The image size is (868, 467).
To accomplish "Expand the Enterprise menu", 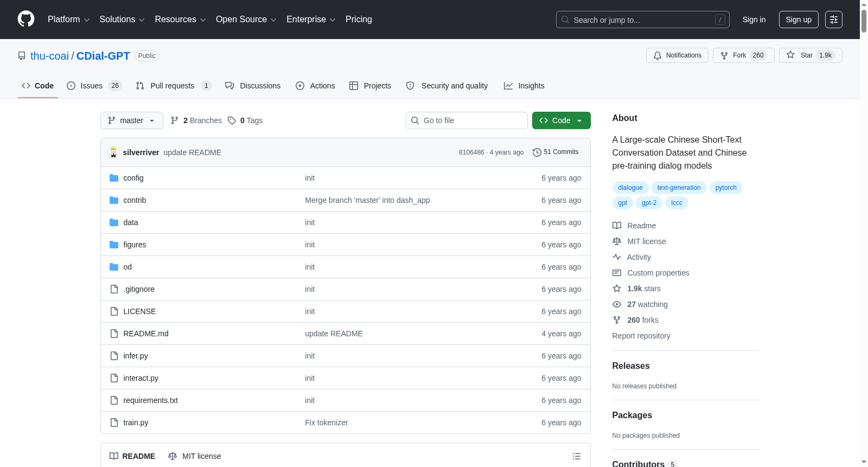I will coord(311,20).
